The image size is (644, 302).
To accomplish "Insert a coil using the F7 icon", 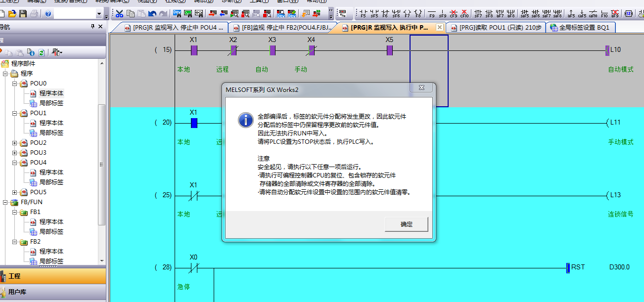I will pyautogui.click(x=407, y=14).
